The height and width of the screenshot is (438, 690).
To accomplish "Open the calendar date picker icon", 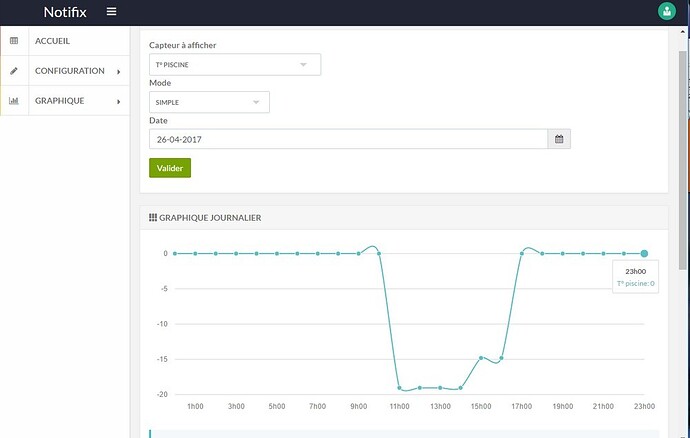I will (559, 139).
